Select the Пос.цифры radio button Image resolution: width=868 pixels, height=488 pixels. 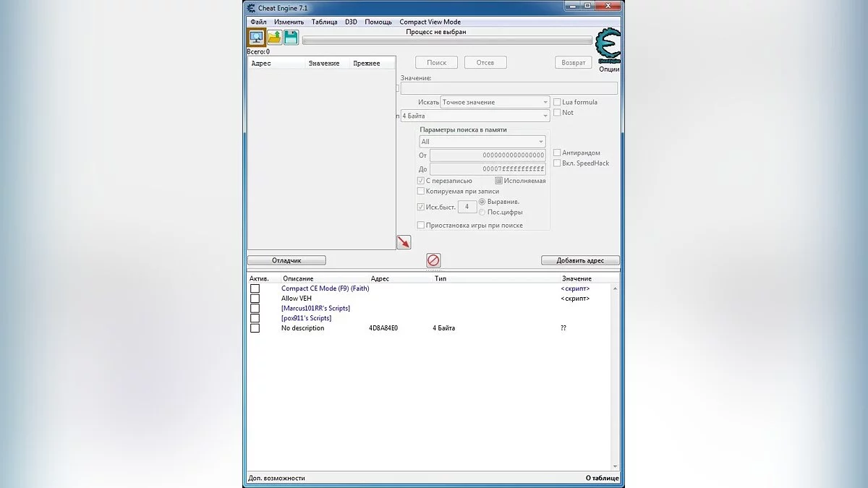[482, 212]
